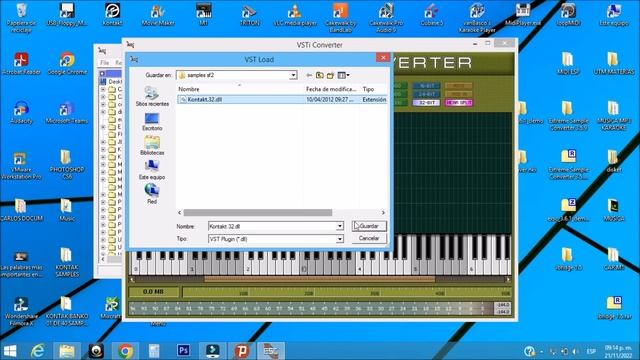Close the VST Load dialog

[x=382, y=58]
